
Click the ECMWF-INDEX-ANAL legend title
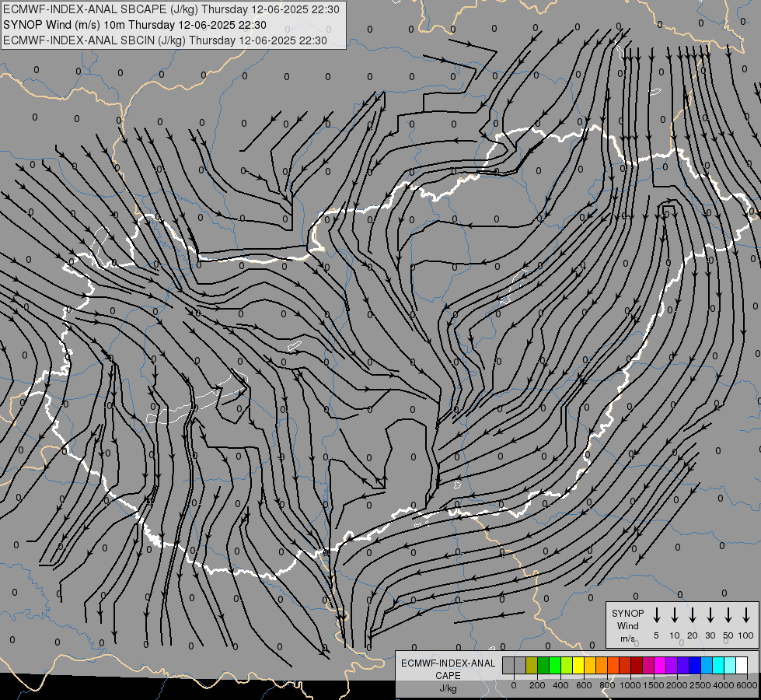point(448,663)
